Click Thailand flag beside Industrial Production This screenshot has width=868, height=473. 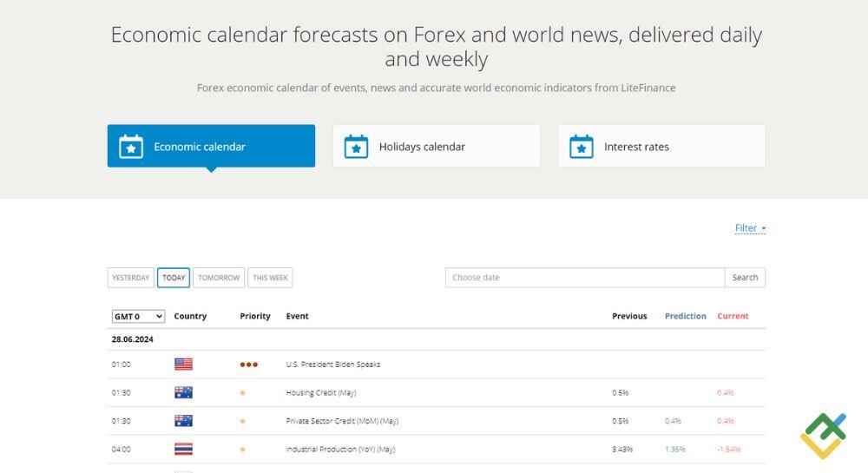183,449
